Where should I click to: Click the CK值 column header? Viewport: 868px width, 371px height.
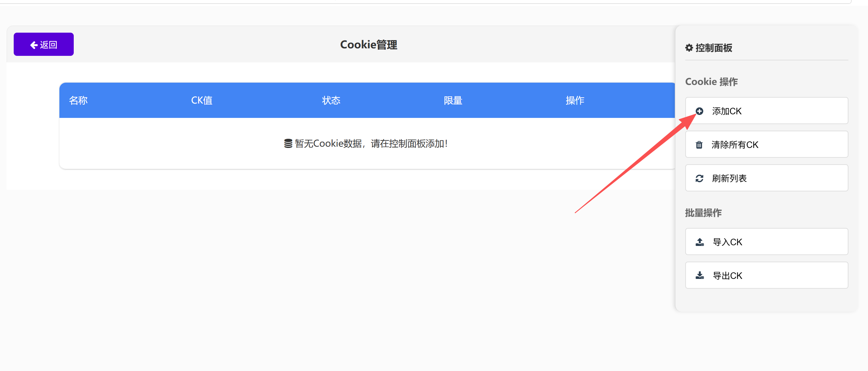tap(202, 101)
